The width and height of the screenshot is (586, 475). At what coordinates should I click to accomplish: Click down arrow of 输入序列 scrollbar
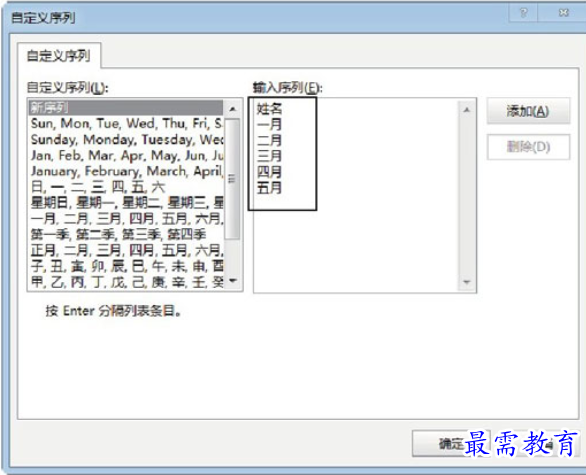pyautogui.click(x=466, y=282)
